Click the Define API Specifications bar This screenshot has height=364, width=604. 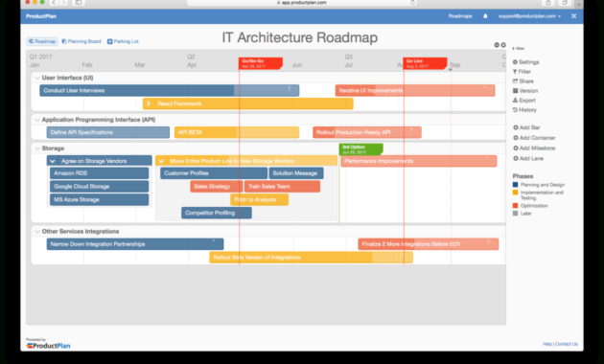click(x=107, y=132)
